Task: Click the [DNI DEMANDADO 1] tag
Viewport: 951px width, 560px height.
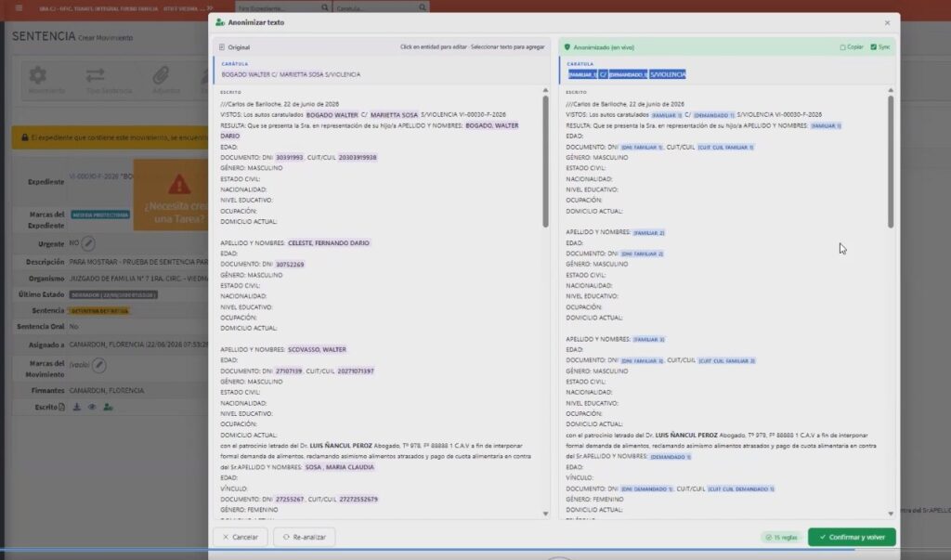Action: tap(646, 489)
